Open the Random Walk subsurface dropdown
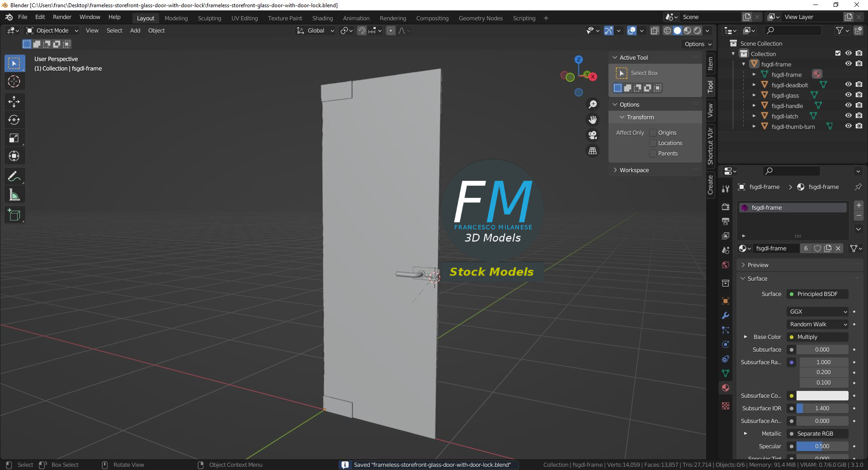The height and width of the screenshot is (470, 868). (818, 324)
